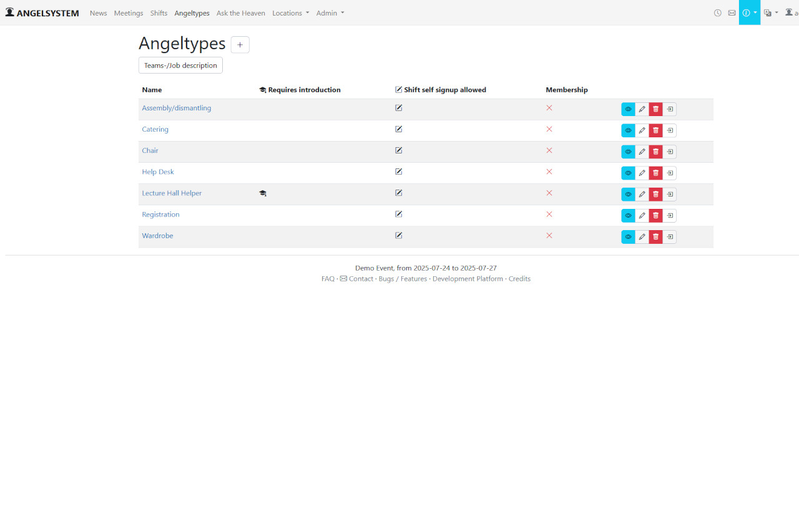Viewport: 799px width, 532px height.
Task: Join Assembly/dismantling angeltype with arrow icon
Action: click(x=670, y=109)
